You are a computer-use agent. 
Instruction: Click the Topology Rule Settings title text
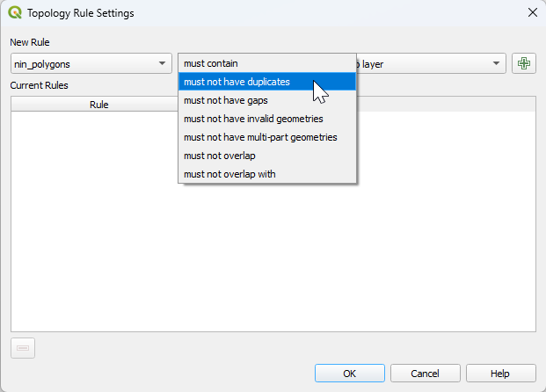81,13
